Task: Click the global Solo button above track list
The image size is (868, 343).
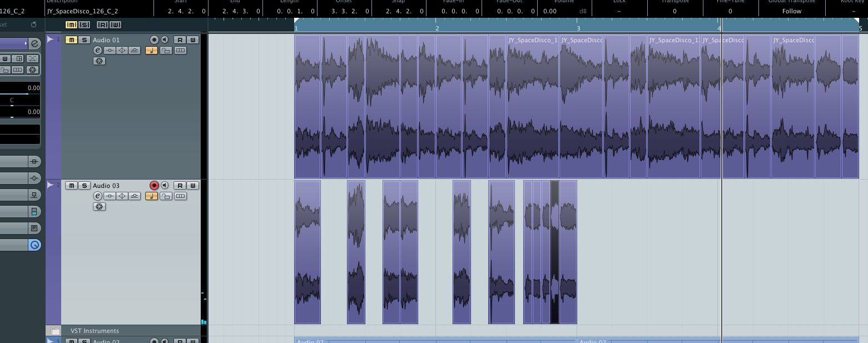Action: point(85,24)
